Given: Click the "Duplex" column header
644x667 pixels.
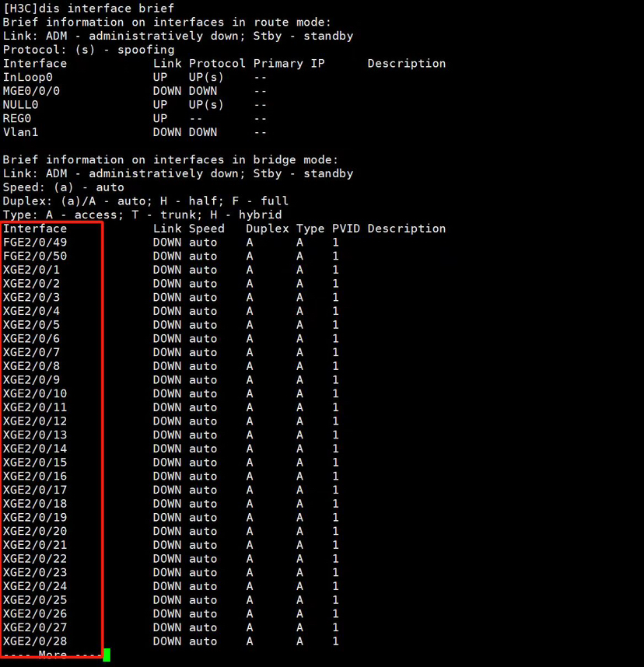Looking at the screenshot, I should pos(267,229).
